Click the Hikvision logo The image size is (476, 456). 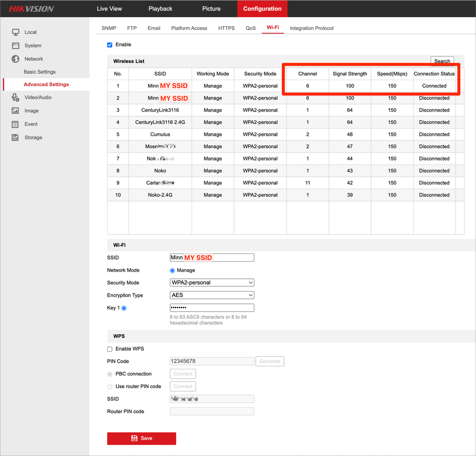[x=31, y=9]
